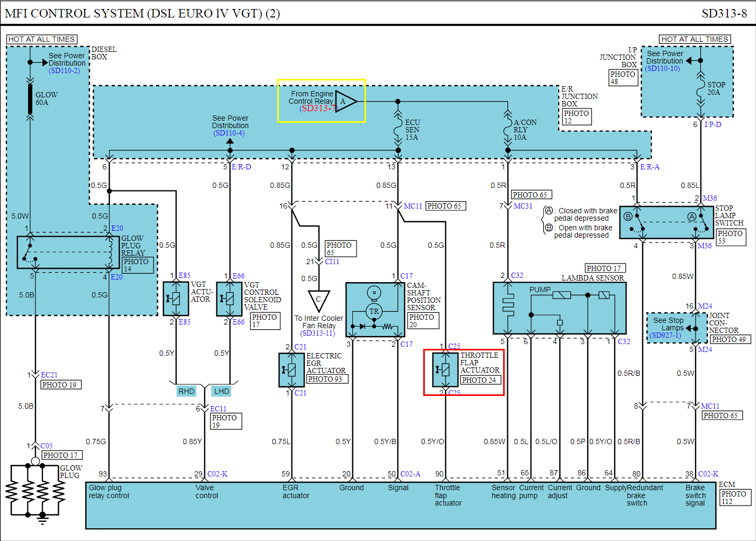Select the Glow Plug resistor symbol

[35, 491]
